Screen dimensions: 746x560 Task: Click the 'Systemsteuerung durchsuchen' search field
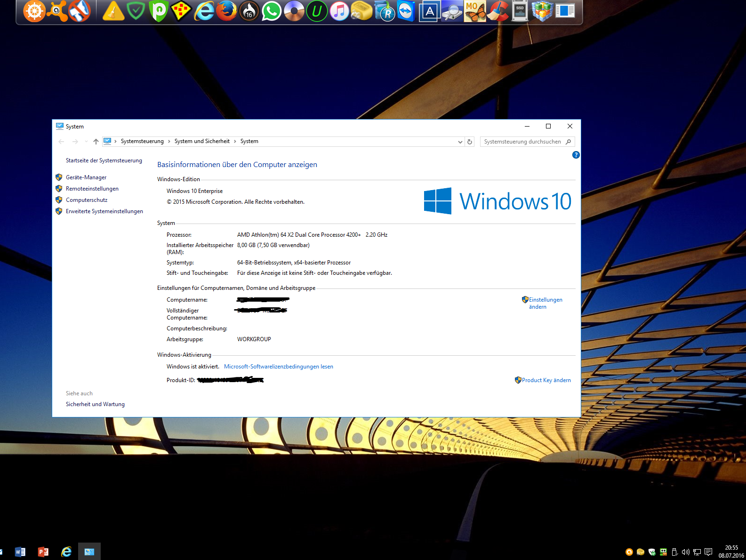[x=521, y=142]
